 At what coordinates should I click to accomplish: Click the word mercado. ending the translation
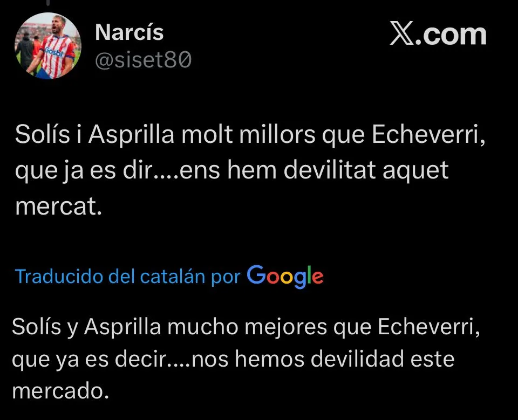click(60, 391)
